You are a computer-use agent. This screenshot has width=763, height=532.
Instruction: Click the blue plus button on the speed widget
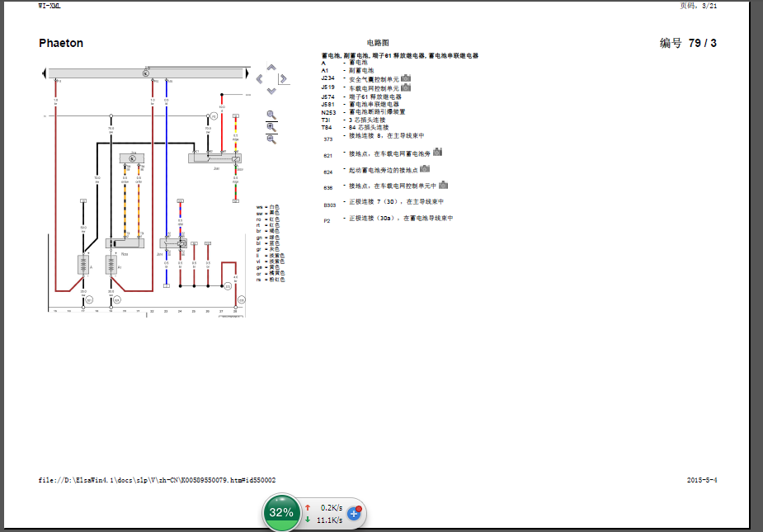coord(354,513)
